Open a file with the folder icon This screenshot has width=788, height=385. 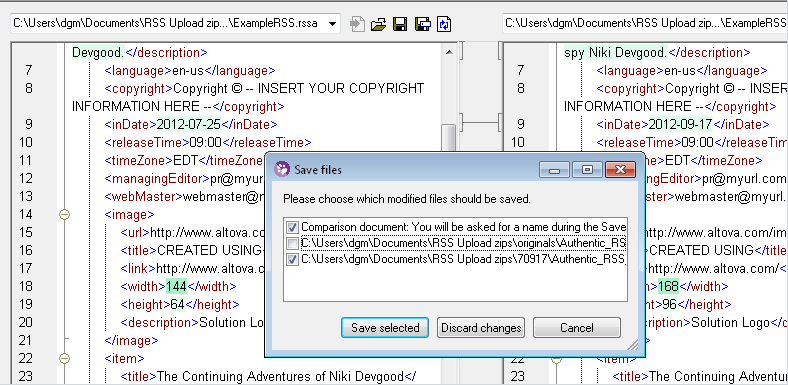(x=378, y=24)
